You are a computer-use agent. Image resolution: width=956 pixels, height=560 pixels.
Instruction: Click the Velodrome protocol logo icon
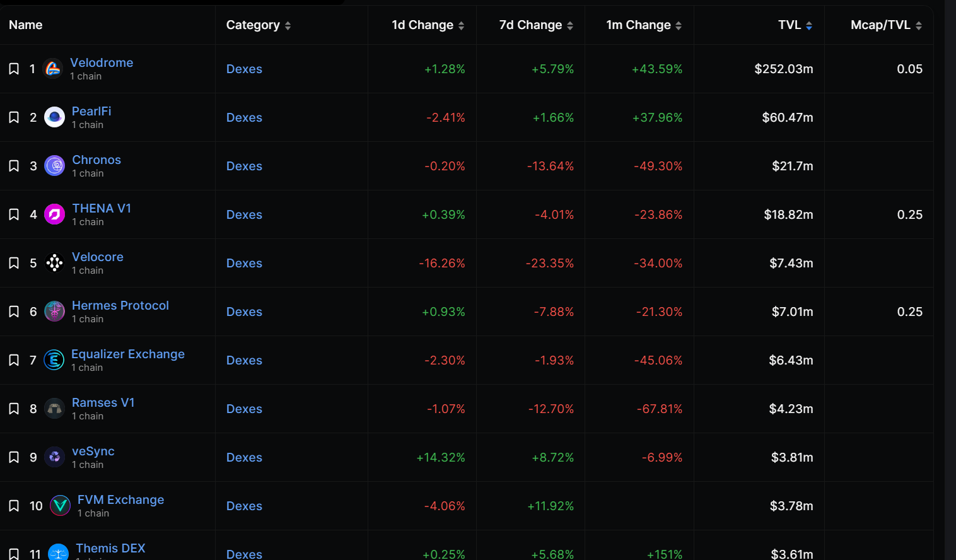tap(53, 69)
